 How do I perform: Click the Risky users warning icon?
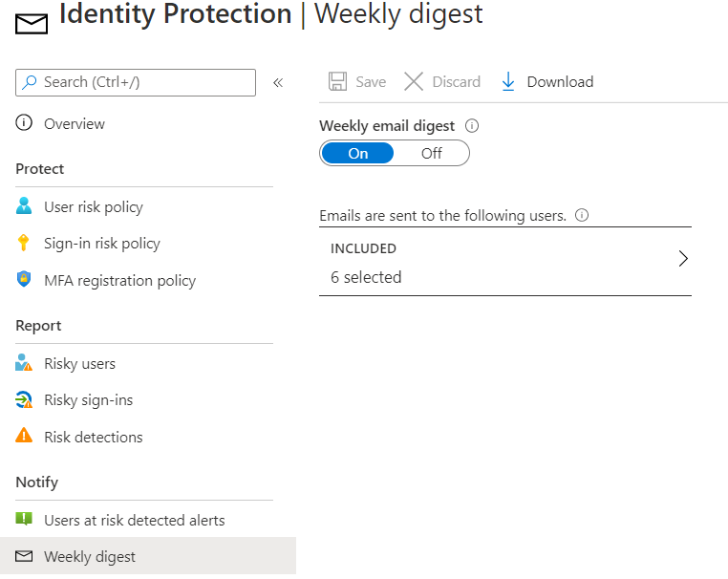24,363
